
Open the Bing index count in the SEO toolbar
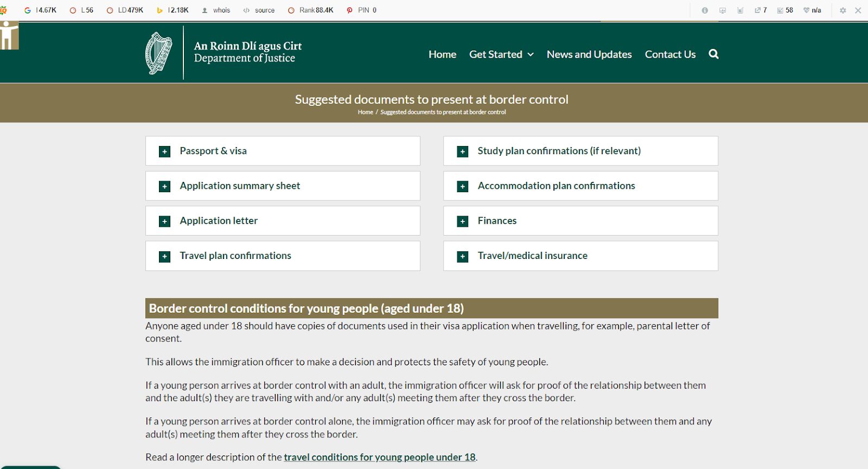pyautogui.click(x=173, y=10)
